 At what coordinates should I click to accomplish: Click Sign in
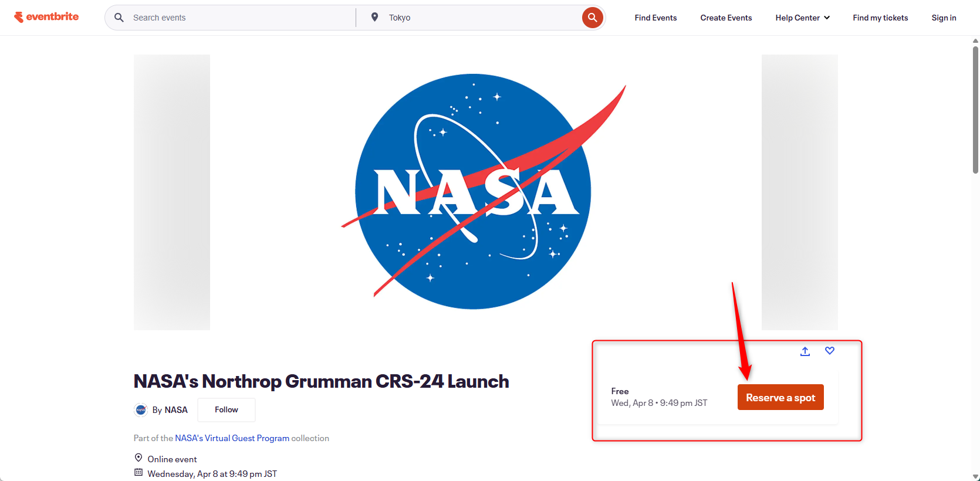tap(944, 18)
